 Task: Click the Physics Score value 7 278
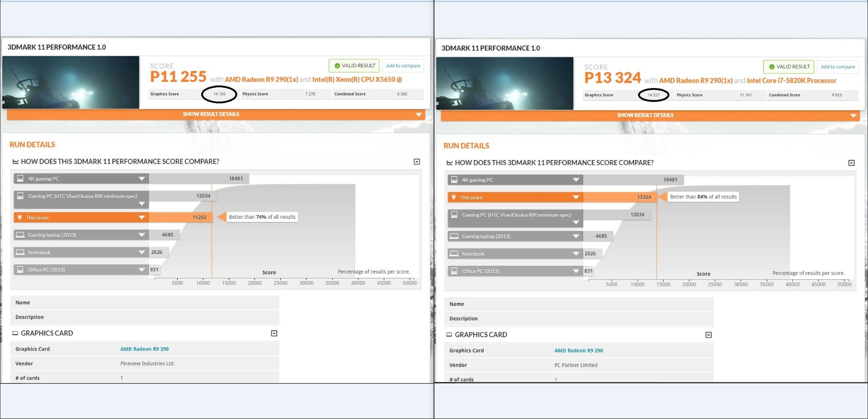coord(310,94)
